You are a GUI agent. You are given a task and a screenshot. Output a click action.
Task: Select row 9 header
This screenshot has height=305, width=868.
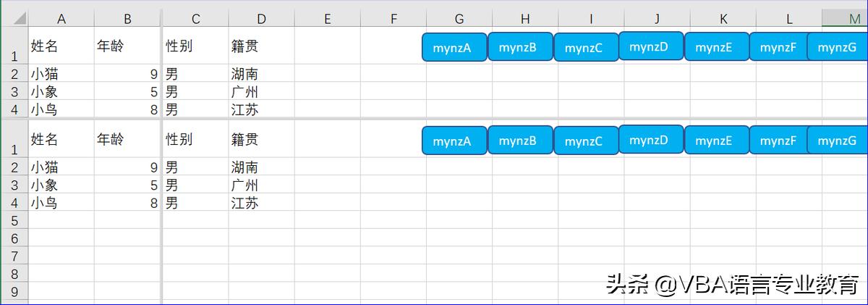coord(14,291)
